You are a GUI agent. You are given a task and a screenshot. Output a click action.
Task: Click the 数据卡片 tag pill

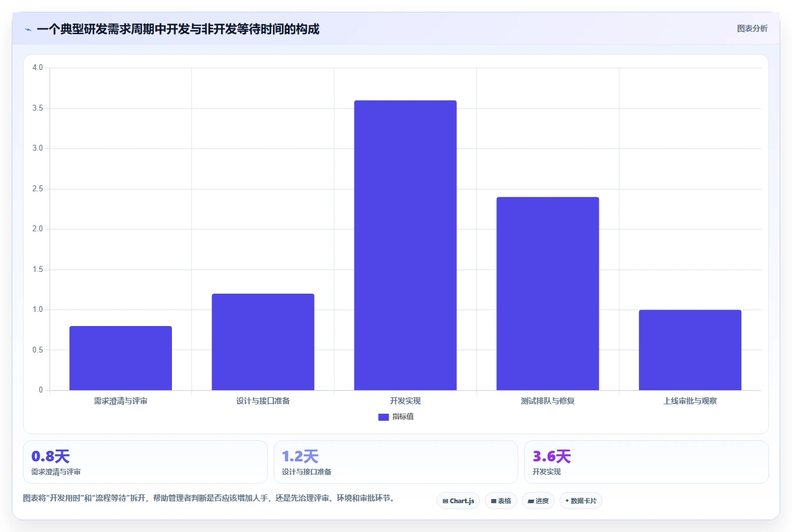click(581, 501)
